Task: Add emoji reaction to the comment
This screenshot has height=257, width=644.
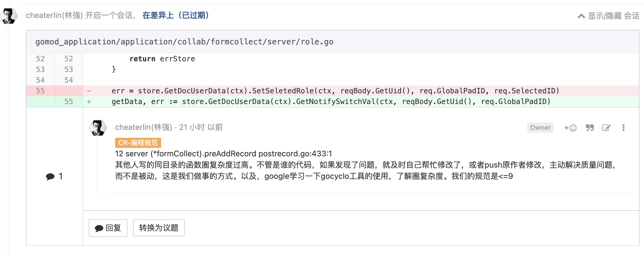Action: click(x=570, y=128)
